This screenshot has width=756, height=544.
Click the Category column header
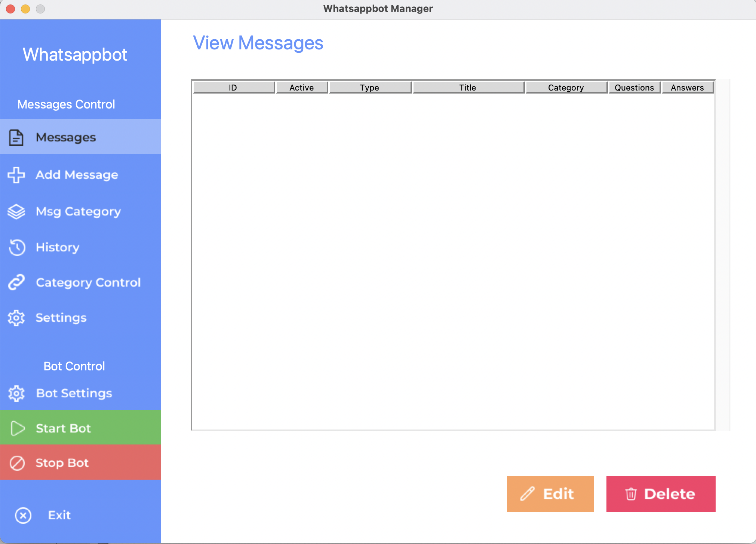pos(566,88)
